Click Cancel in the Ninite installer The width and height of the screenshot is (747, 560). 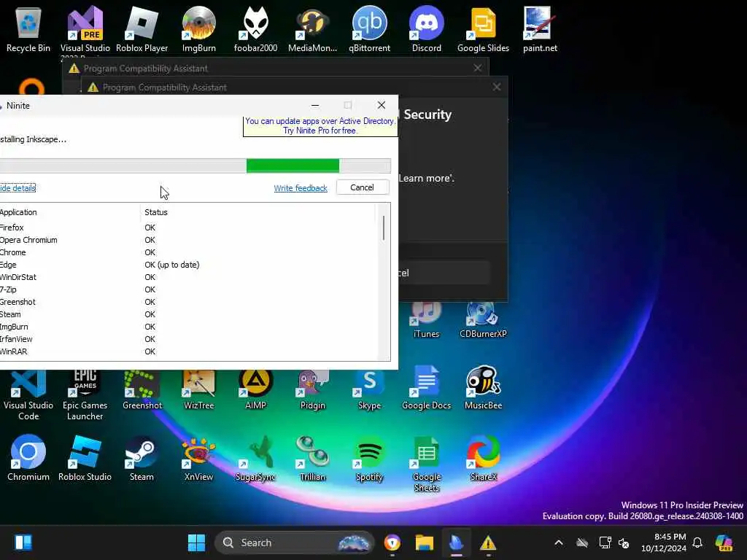click(362, 187)
